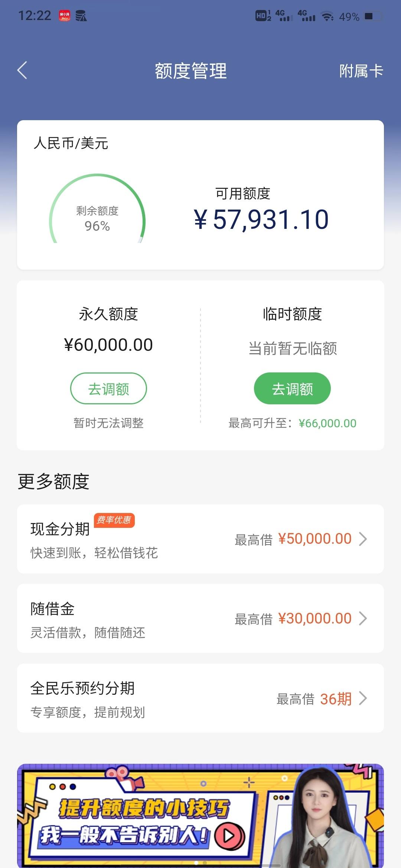Select the 现金分期 entry
This screenshot has height=868, width=401.
[200, 539]
